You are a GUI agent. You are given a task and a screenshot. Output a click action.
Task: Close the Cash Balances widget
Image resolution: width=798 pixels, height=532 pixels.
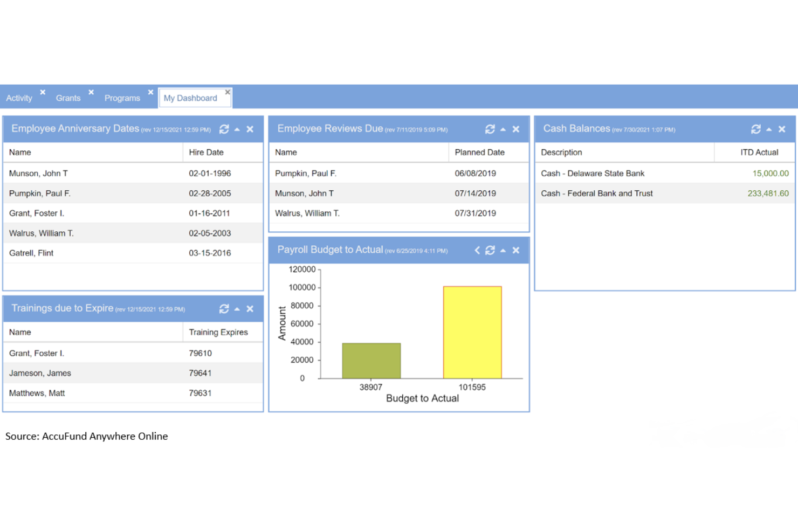[782, 129]
